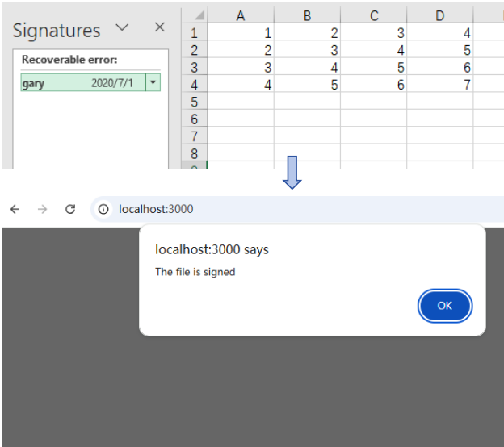Click cell A4 containing 4
Screen dimensions: 504x447
pos(241,85)
